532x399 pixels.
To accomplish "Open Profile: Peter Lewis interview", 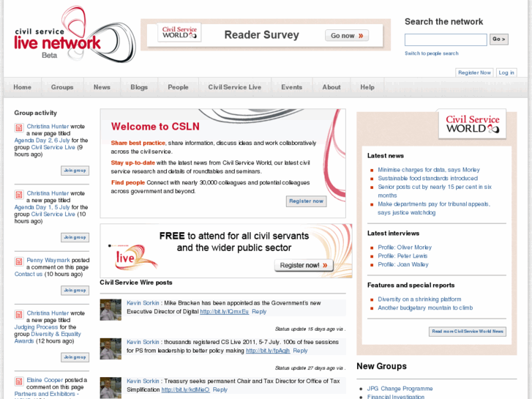I will click(402, 256).
